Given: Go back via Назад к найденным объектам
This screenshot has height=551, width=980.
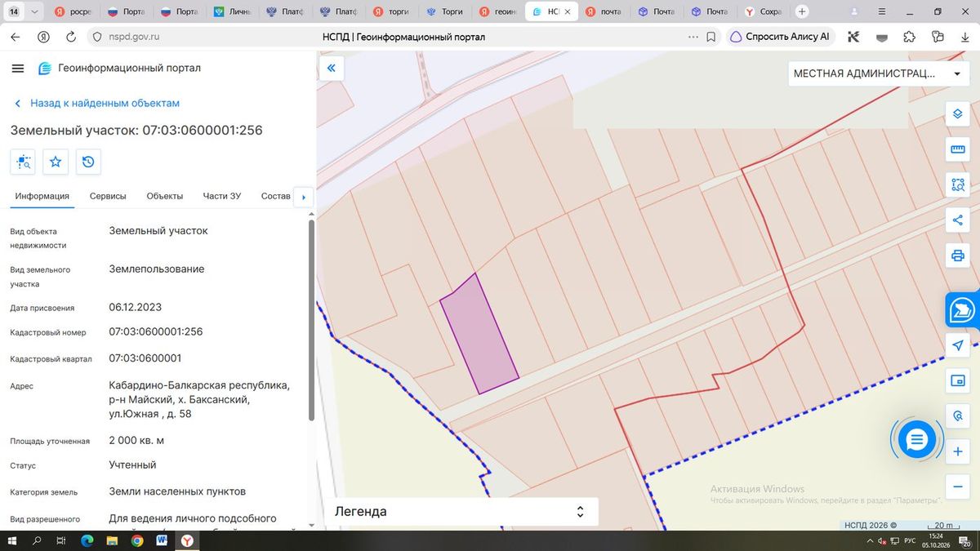Looking at the screenshot, I should coord(96,104).
